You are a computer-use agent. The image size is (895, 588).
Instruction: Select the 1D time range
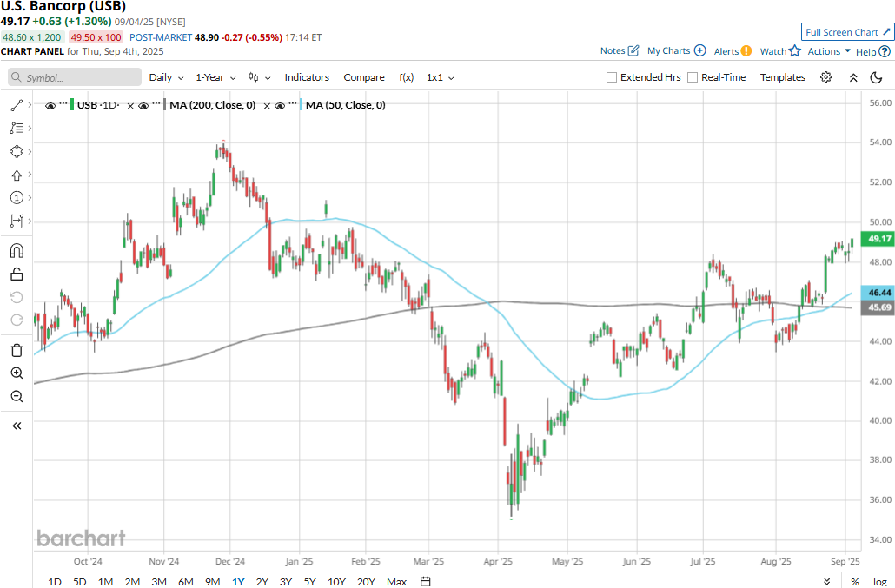[x=54, y=582]
